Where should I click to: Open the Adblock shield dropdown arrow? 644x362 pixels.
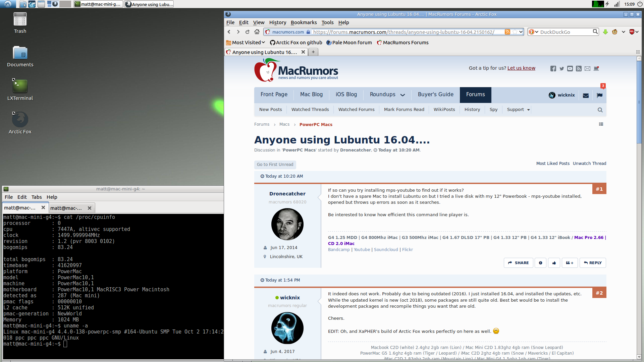click(x=637, y=32)
